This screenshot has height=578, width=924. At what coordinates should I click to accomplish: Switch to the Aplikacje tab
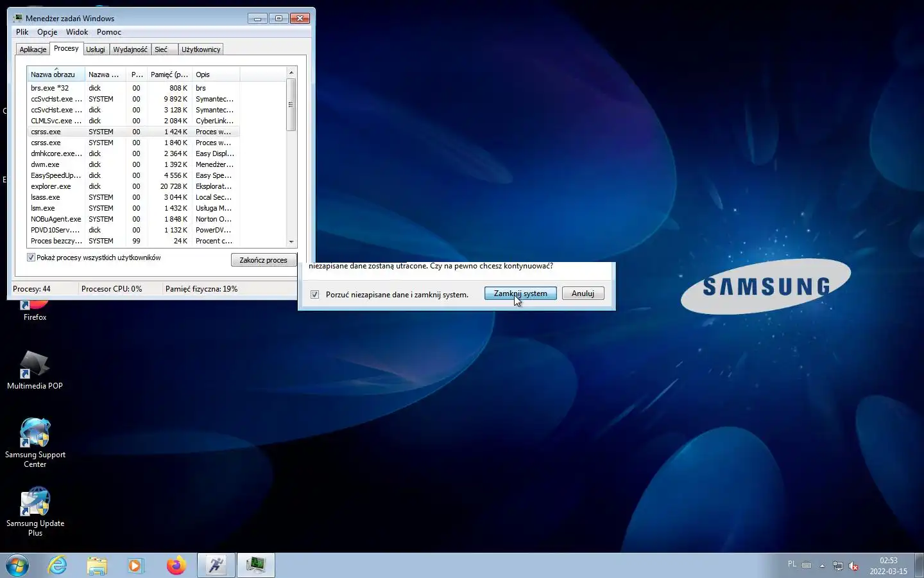(x=33, y=49)
